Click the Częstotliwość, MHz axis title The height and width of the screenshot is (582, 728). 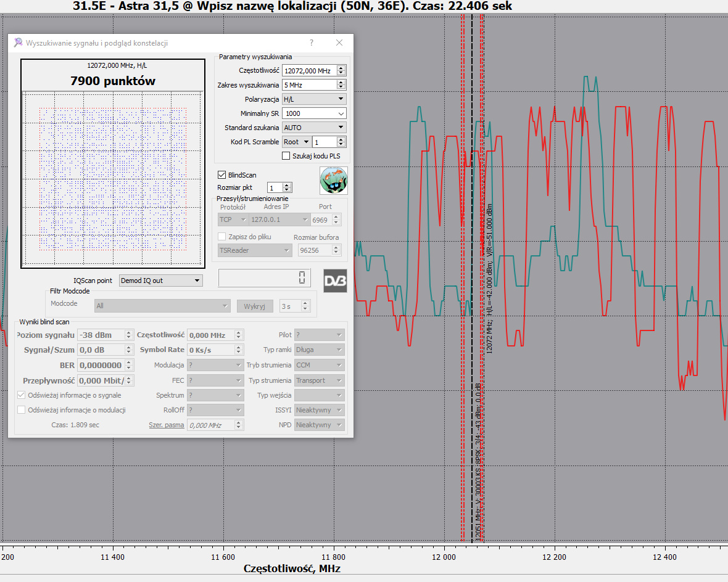(x=292, y=568)
